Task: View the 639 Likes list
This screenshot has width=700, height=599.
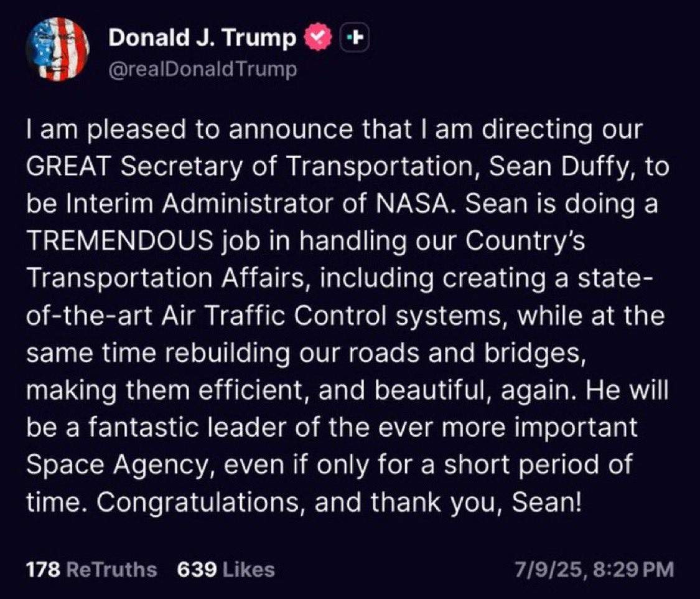Action: tap(226, 570)
